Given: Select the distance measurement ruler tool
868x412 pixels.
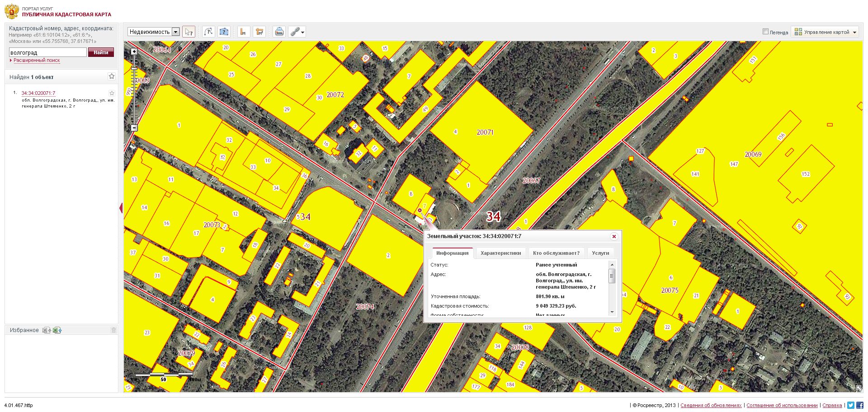Looking at the screenshot, I should coord(244,32).
